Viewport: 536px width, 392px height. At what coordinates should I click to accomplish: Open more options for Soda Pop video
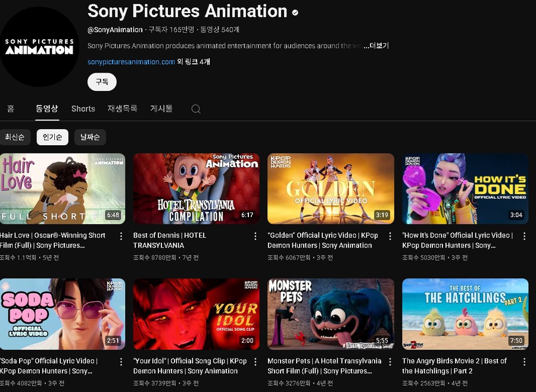click(121, 362)
